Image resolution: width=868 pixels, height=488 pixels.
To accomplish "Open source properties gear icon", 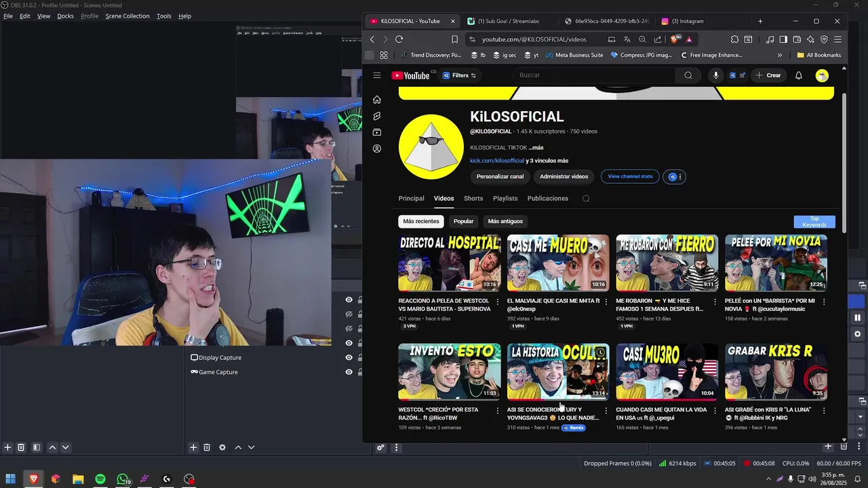I will [222, 447].
